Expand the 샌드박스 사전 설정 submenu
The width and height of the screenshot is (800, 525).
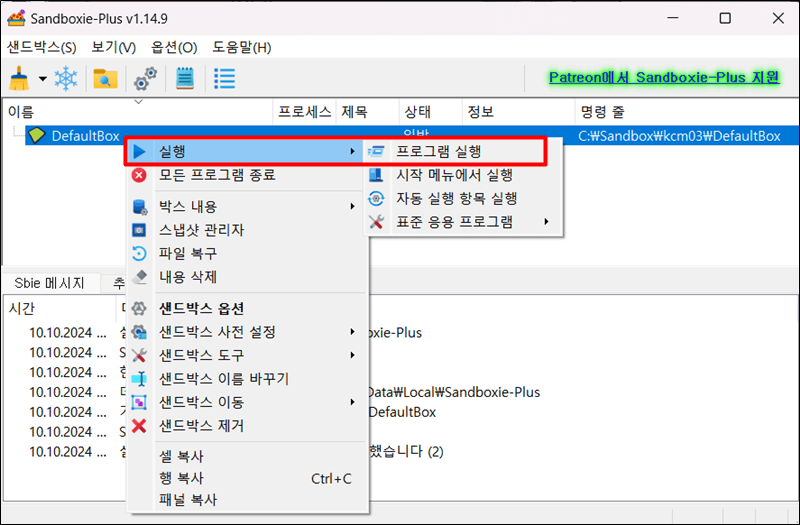[x=246, y=332]
